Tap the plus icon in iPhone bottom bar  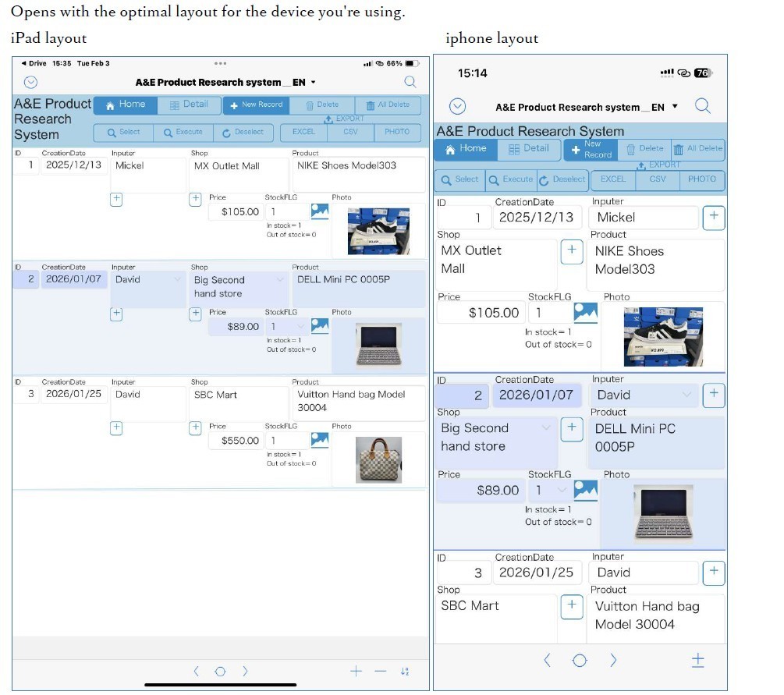[698, 661]
